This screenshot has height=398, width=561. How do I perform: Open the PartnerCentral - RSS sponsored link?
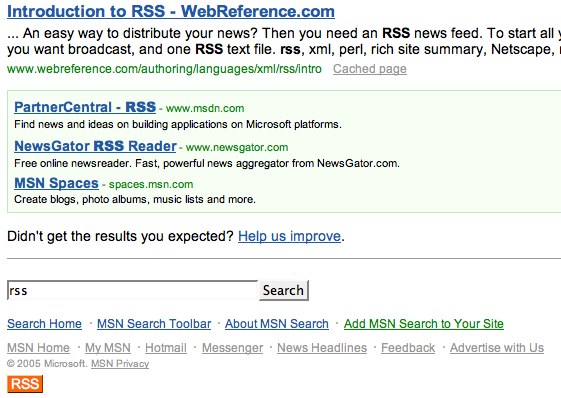tap(85, 107)
